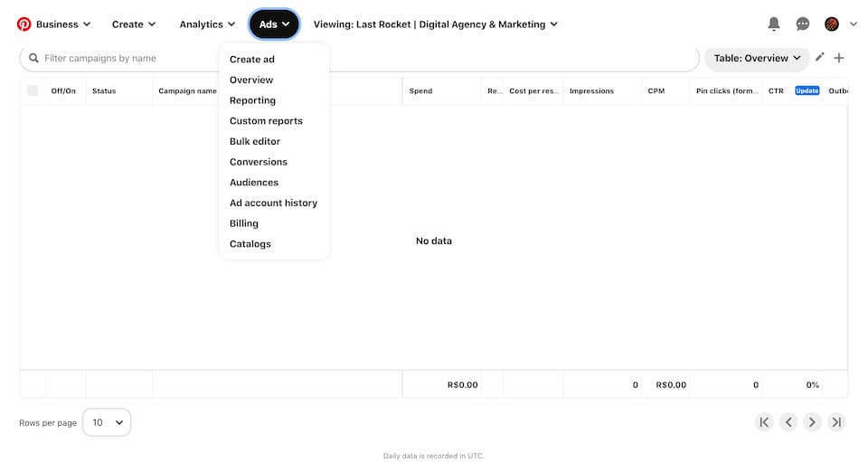
Task: Click the Filter campaigns by name field
Action: pyautogui.click(x=359, y=58)
